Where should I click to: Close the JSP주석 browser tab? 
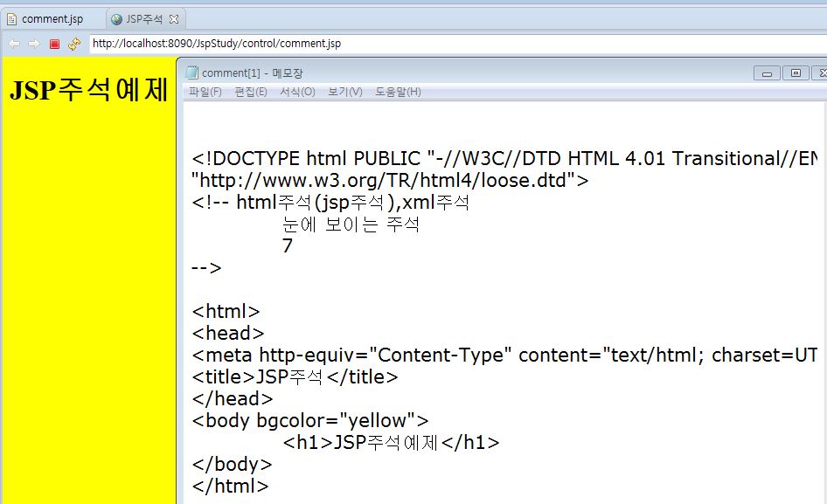(174, 19)
